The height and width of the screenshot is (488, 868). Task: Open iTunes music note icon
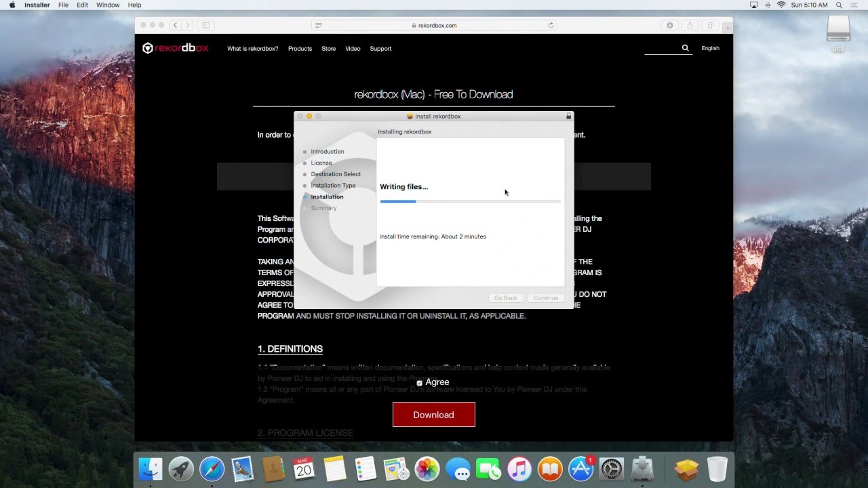point(519,469)
